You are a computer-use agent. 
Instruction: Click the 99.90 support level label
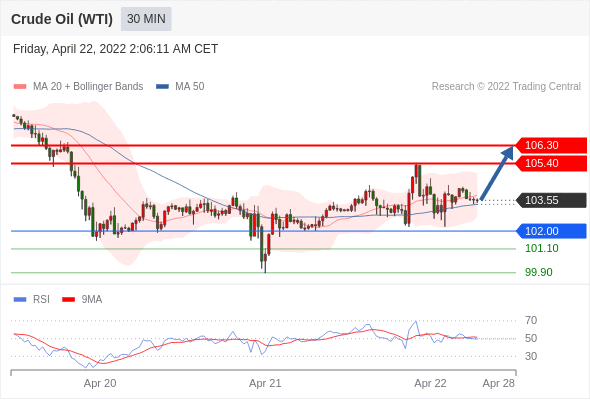pyautogui.click(x=538, y=272)
